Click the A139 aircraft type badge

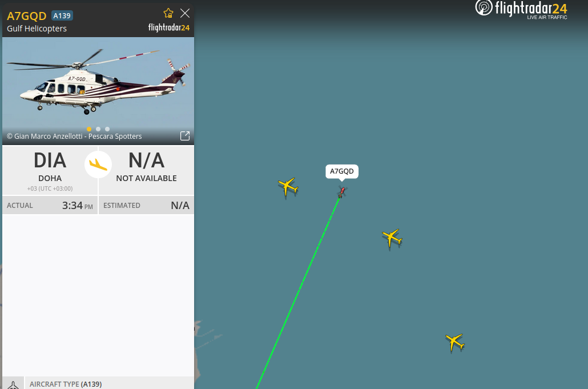pyautogui.click(x=62, y=16)
